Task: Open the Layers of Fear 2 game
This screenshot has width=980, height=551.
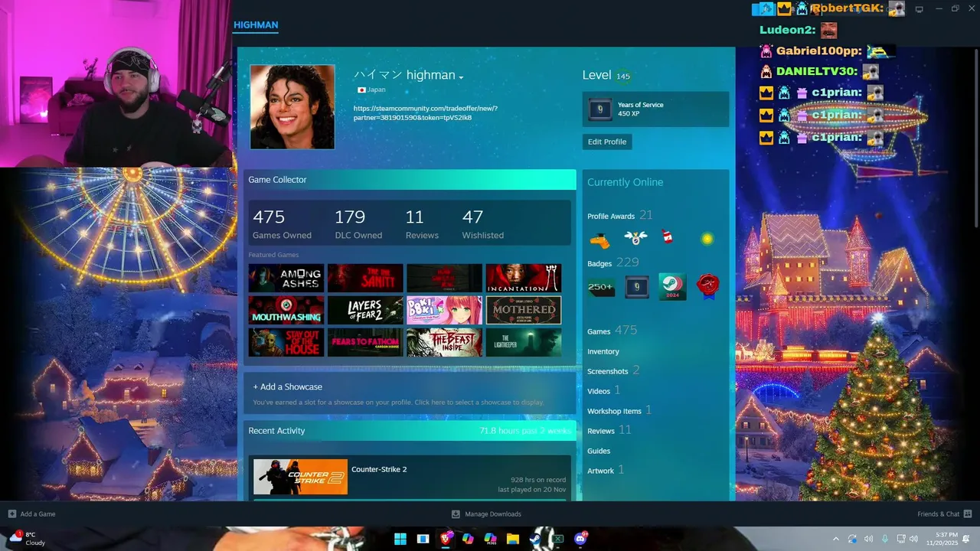Action: coord(365,310)
